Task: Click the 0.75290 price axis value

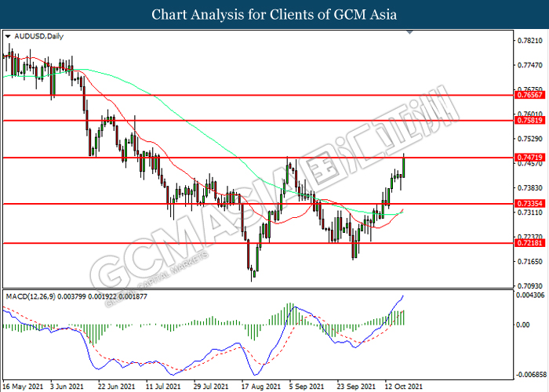Action: point(530,139)
